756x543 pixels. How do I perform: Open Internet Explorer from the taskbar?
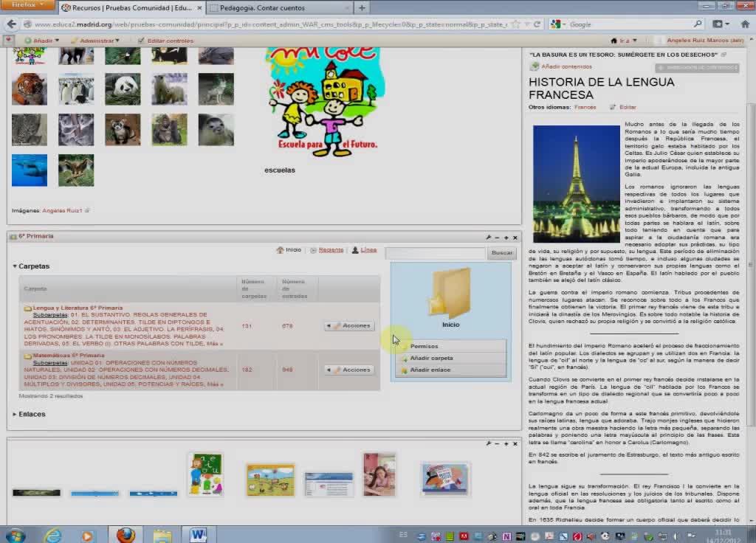(53, 535)
